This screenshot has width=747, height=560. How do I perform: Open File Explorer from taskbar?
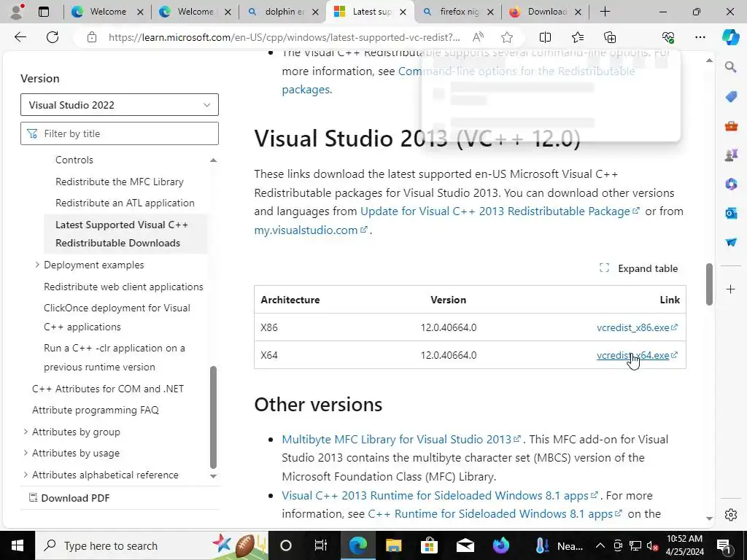(393, 545)
